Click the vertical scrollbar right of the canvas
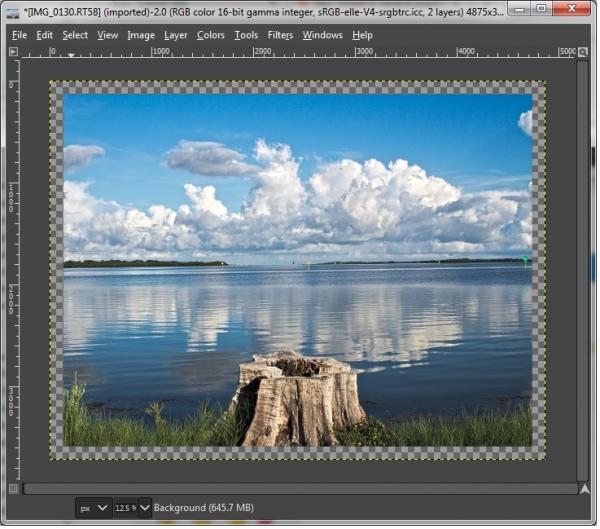The image size is (600, 529). (585, 272)
